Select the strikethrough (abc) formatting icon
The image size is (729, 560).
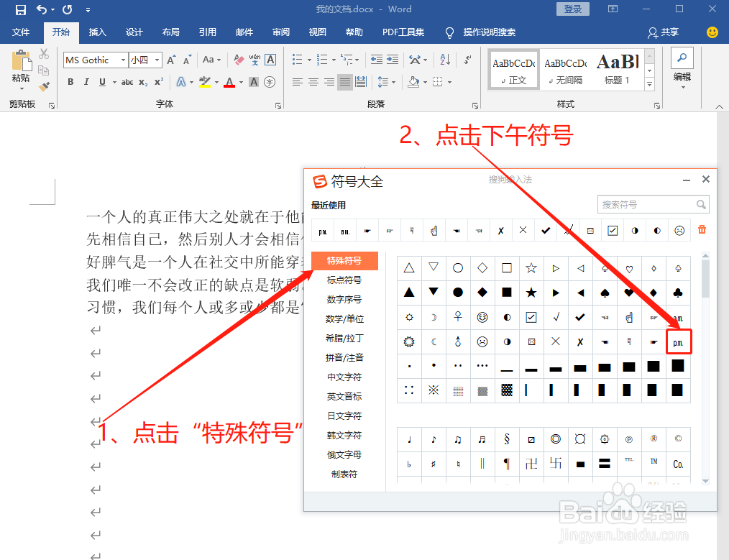click(129, 81)
